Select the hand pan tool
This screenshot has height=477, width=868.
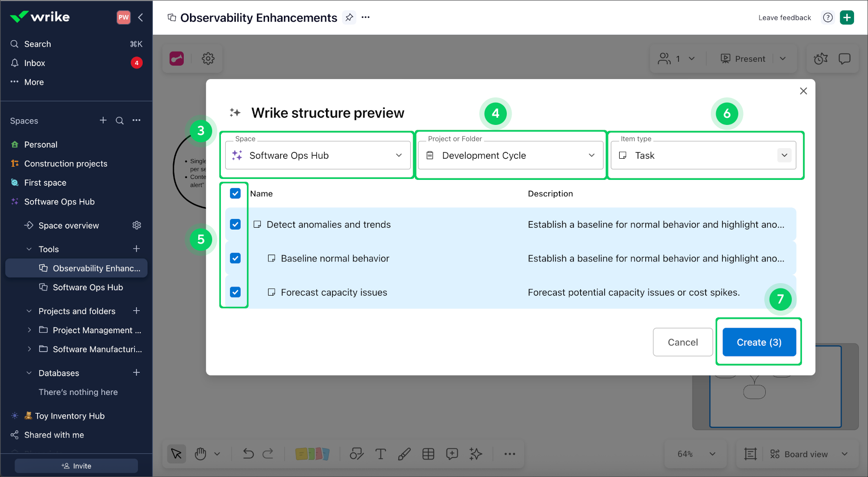[x=201, y=454]
